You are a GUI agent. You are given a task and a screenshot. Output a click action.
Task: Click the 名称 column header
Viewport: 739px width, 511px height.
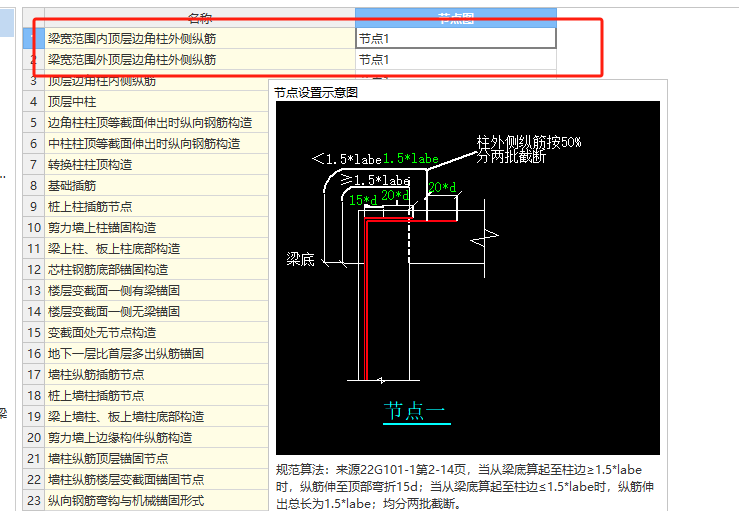coord(200,18)
